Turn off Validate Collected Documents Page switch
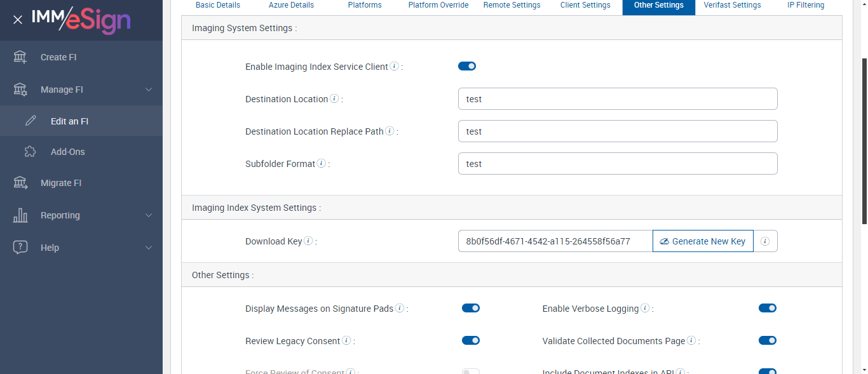The image size is (868, 374). point(768,340)
